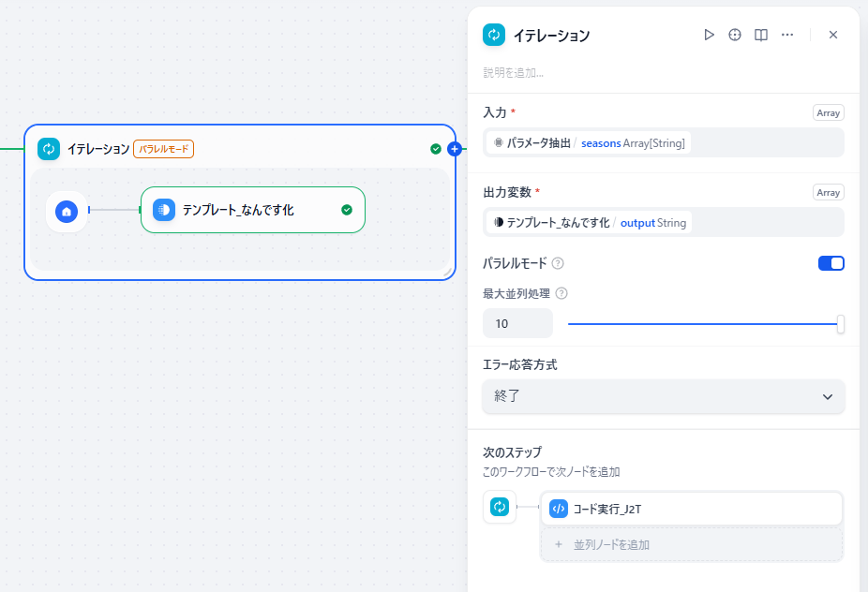This screenshot has height=592, width=868.
Task: Show パラレルモード help tooltip icon
Action: (x=558, y=263)
